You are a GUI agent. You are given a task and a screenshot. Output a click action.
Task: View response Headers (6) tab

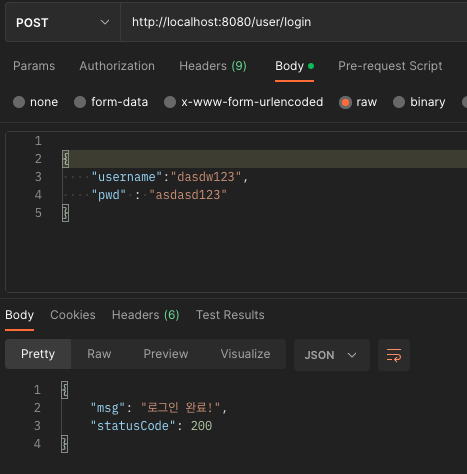[146, 315]
